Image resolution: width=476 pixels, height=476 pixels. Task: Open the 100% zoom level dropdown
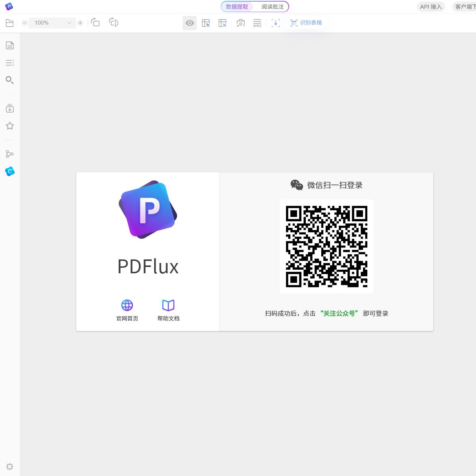coord(52,23)
